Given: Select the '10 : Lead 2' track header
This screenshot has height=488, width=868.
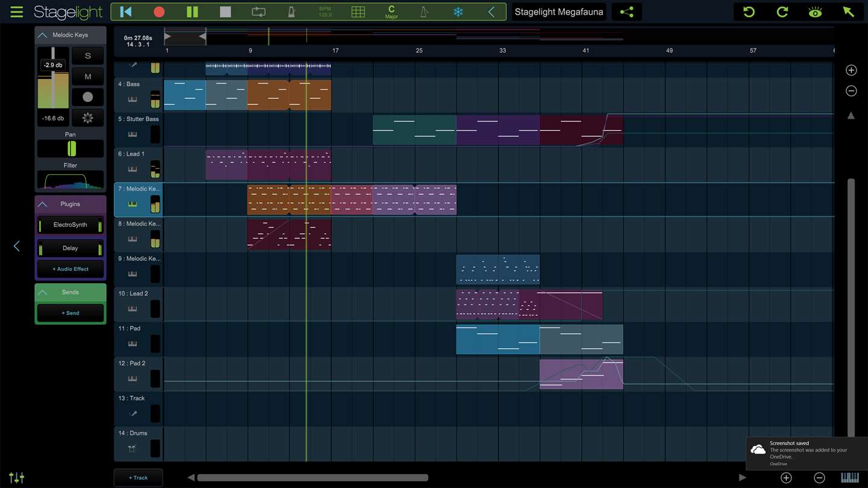Looking at the screenshot, I should tap(139, 305).
